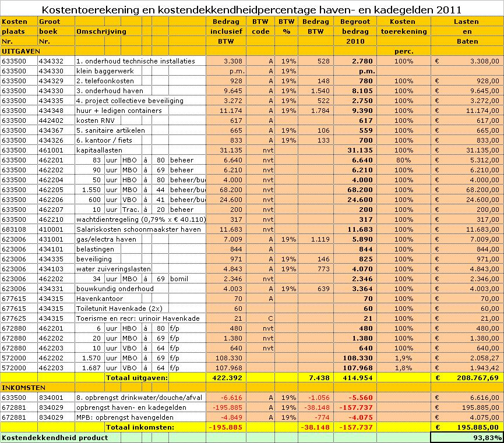The image size is (504, 443).
Task: Click the title 'Kostentoerekening en kostendekkendheidpercentage haven- en kadegelden 2011'
Action: [x=251, y=10]
